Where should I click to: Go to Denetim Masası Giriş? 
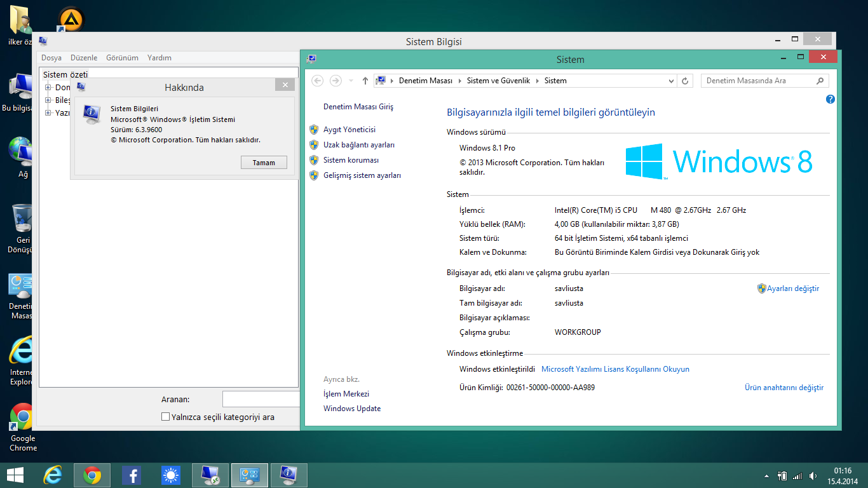point(358,107)
